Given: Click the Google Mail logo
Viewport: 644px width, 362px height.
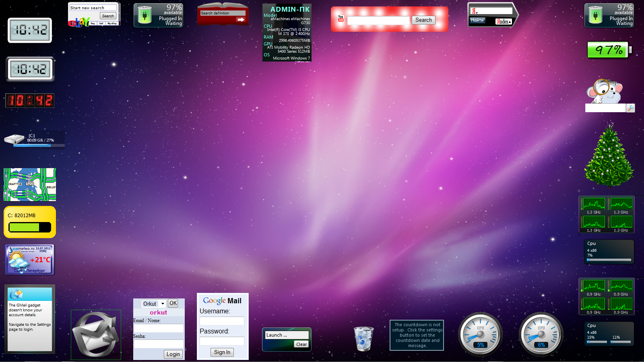Looking at the screenshot, I should coord(222,300).
